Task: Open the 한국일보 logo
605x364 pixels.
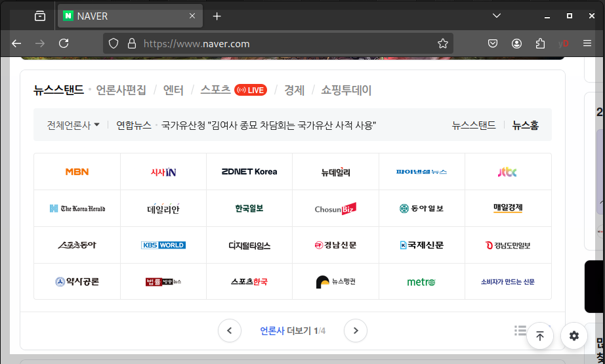Action: (249, 208)
